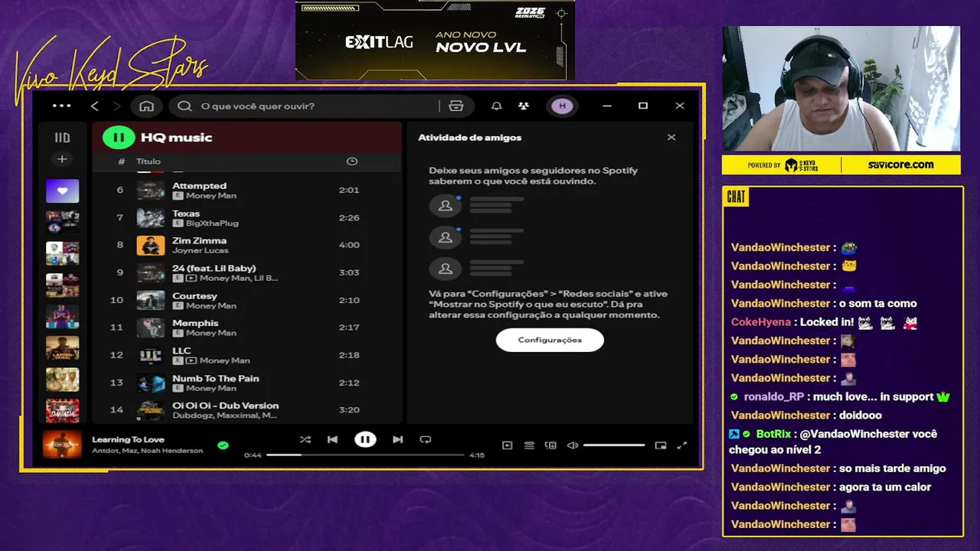Viewport: 980px width, 551px height.
Task: Click the savicore.com banner text
Action: point(900,165)
